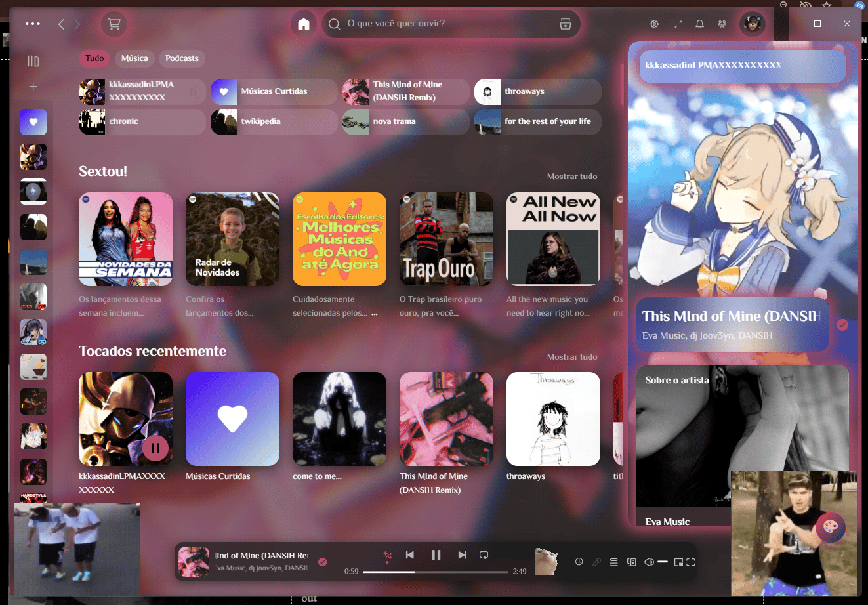
Task: Open the three-dot app menu
Action: coord(33,24)
